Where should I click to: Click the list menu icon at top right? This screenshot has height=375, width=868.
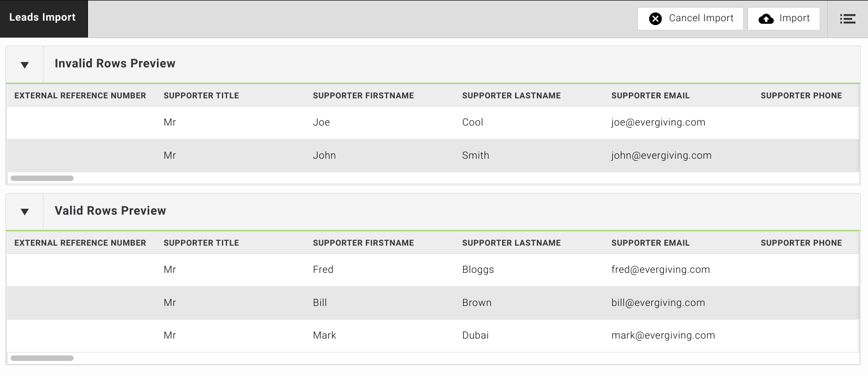coord(847,19)
